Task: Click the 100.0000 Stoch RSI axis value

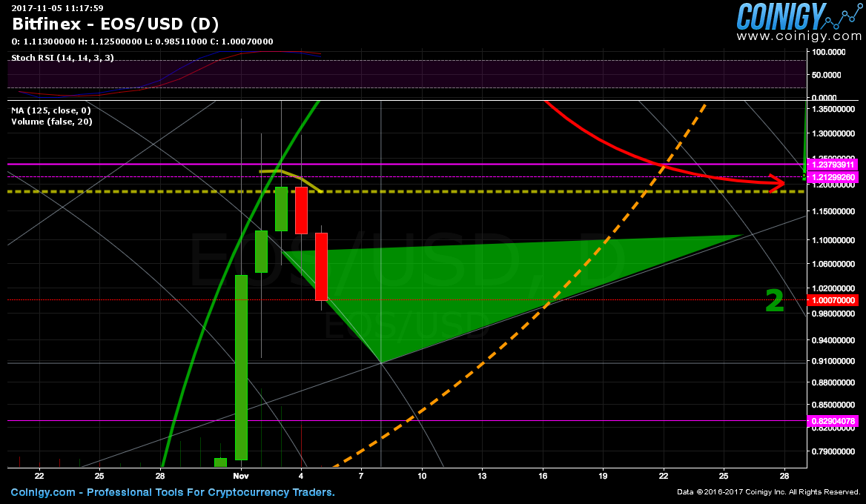Action: (829, 52)
